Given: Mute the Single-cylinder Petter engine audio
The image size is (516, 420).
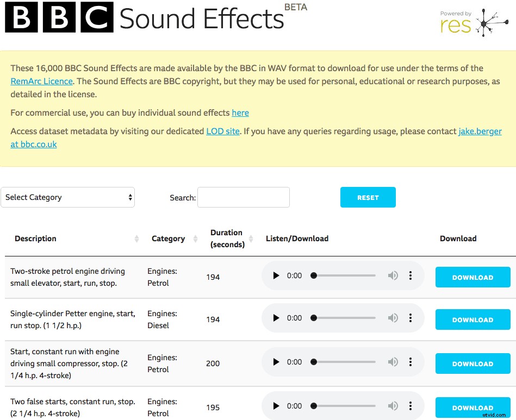Looking at the screenshot, I should 393,318.
